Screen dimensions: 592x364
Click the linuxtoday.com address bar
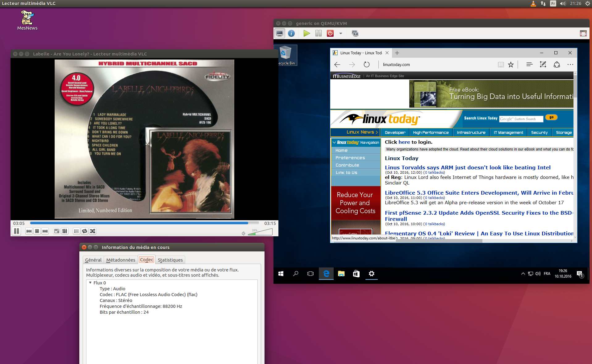[437, 64]
